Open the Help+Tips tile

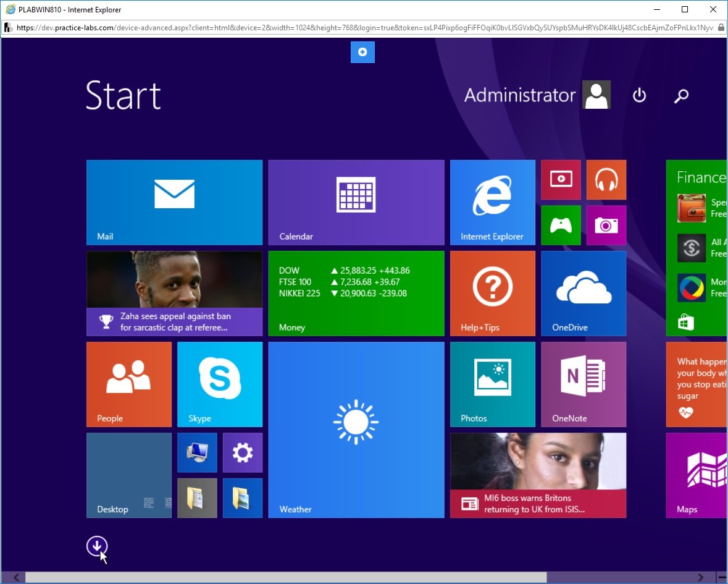point(493,294)
